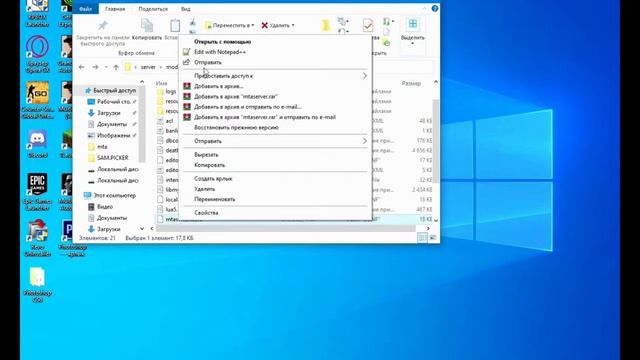Click the Properties checkmark ribbon icon
The width and height of the screenshot is (640, 360).
(x=368, y=26)
